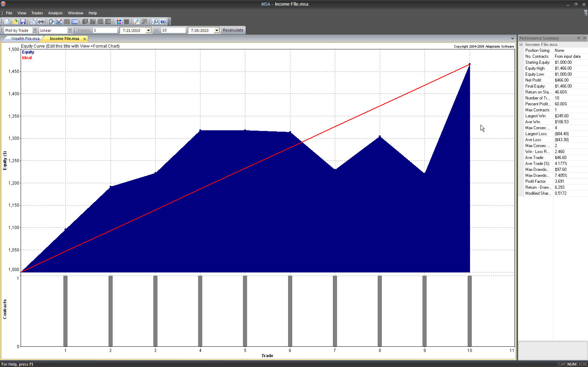The height and width of the screenshot is (367, 588).
Task: Click the contracts bar for trade 5
Action: point(245,311)
